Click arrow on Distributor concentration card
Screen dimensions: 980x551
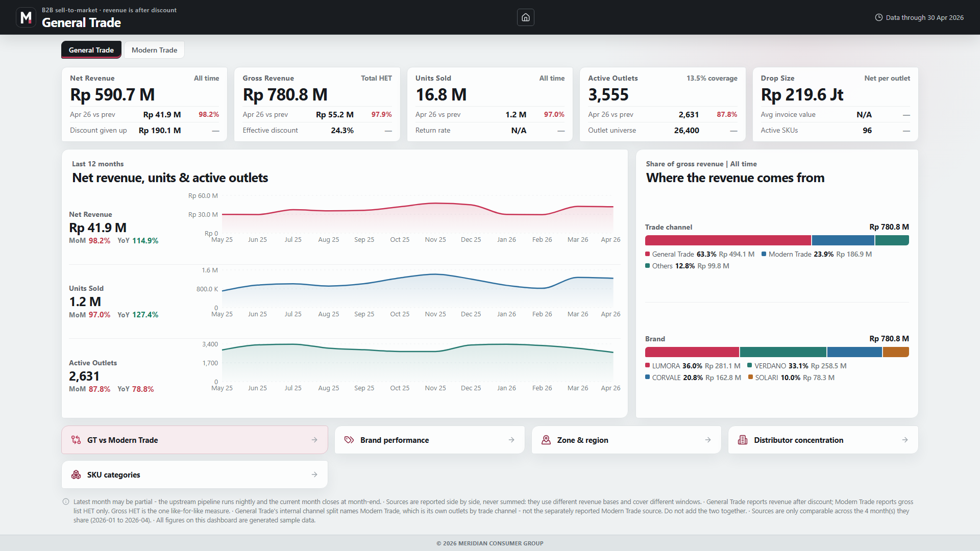click(x=905, y=440)
